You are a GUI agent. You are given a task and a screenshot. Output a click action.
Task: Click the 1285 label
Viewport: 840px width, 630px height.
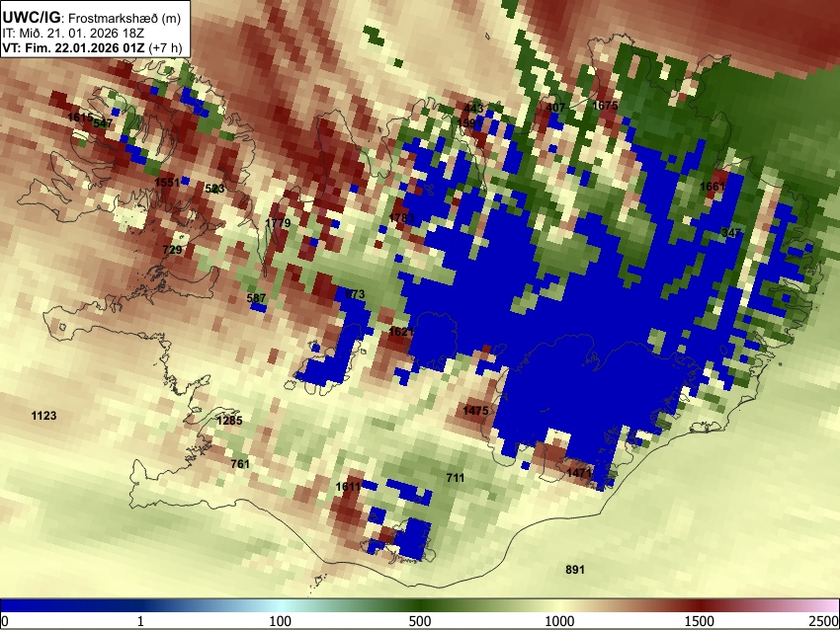tap(230, 421)
